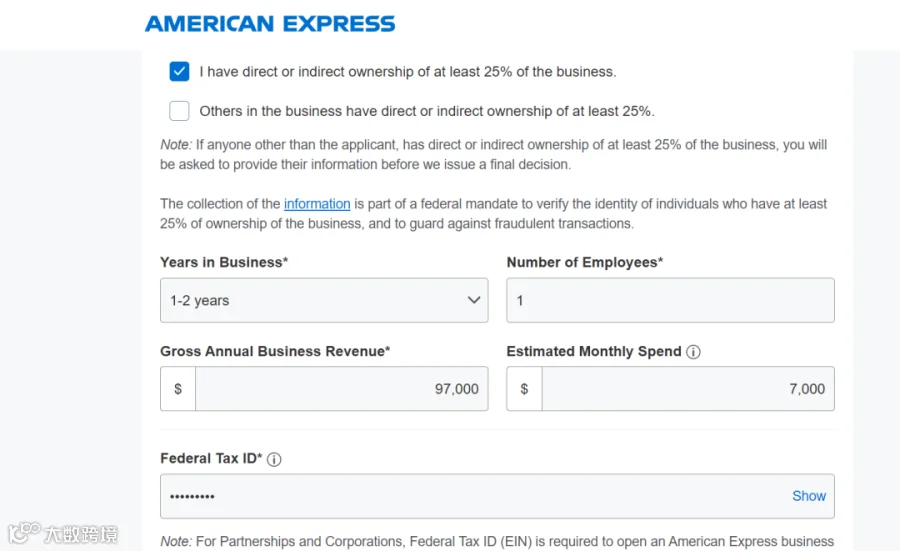Screen dimensions: 900x551
Task: Select the '1-2 years' value text
Action: tap(199, 300)
